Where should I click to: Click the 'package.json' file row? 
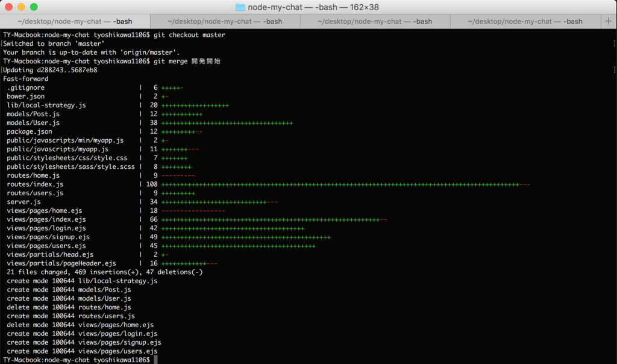104,131
